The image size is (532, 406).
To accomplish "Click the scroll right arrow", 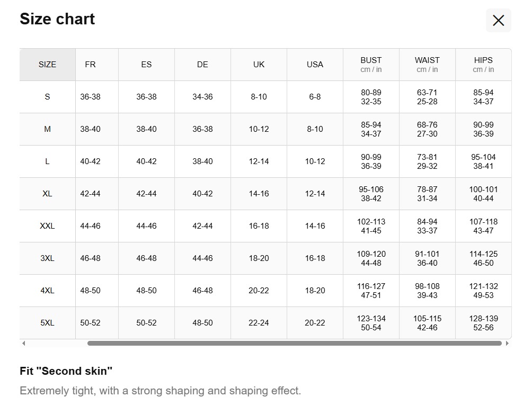I will coord(507,344).
